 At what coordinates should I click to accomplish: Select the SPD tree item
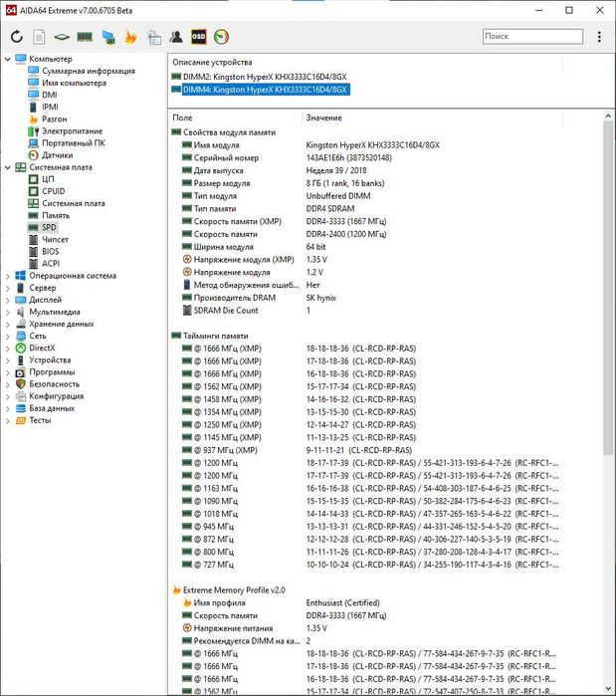click(49, 227)
